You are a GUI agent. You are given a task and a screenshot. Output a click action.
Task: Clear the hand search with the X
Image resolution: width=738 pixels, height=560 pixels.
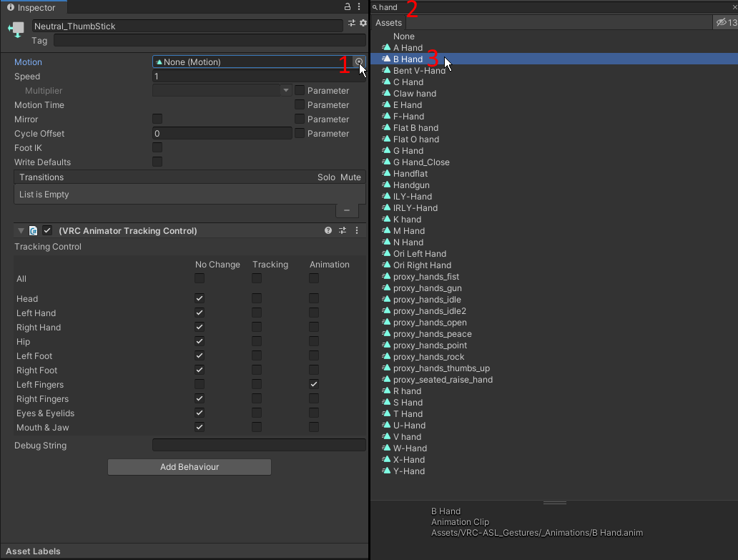click(x=734, y=6)
